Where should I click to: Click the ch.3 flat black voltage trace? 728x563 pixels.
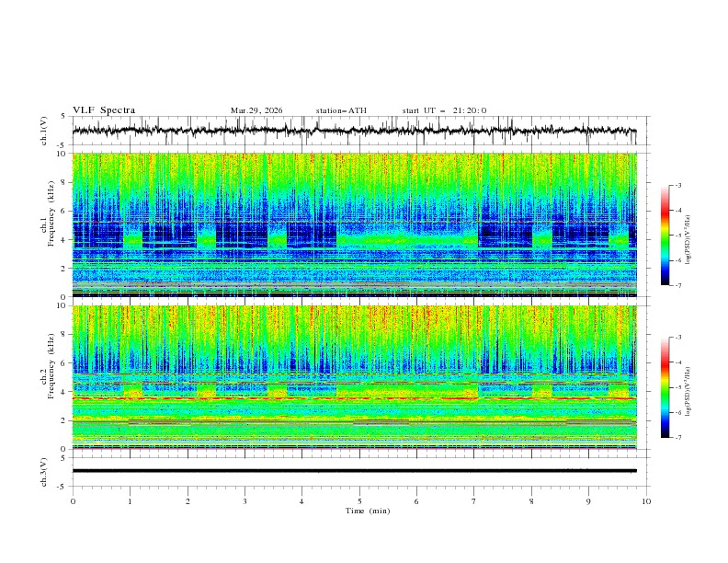(x=354, y=471)
